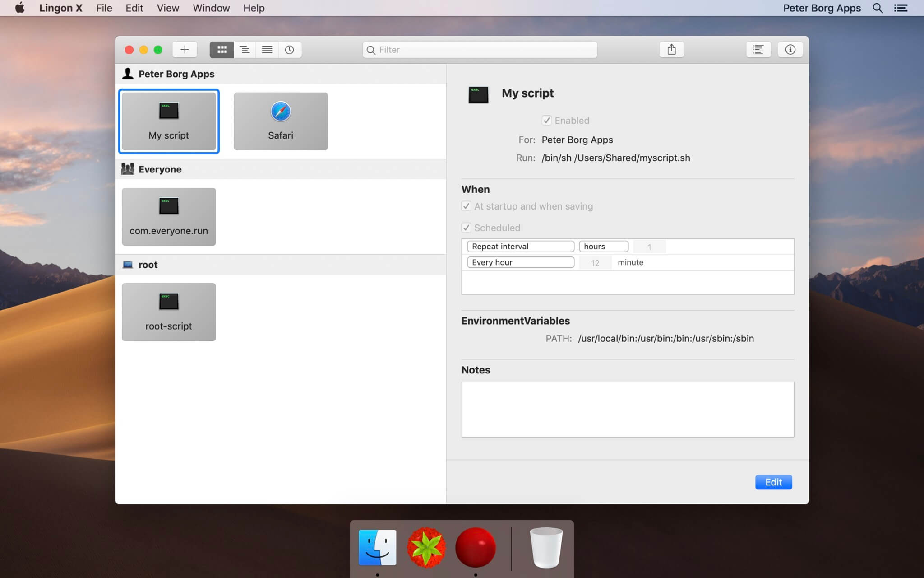Toggle the Scheduled checkbox
Screen dimensions: 924x578
466,228
